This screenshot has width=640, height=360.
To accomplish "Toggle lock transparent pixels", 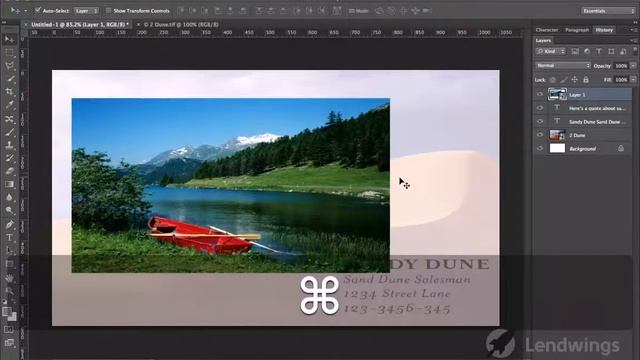I will [553, 80].
